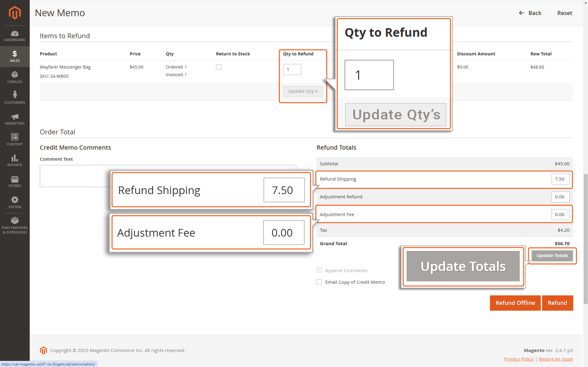This screenshot has height=367, width=588.
Task: Click the Refund Offline button
Action: click(x=515, y=303)
